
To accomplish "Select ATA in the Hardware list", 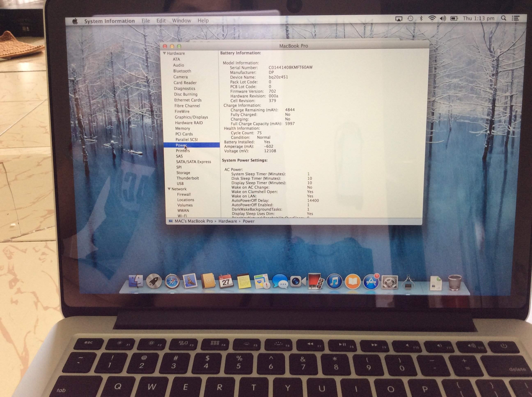I will [x=176, y=59].
